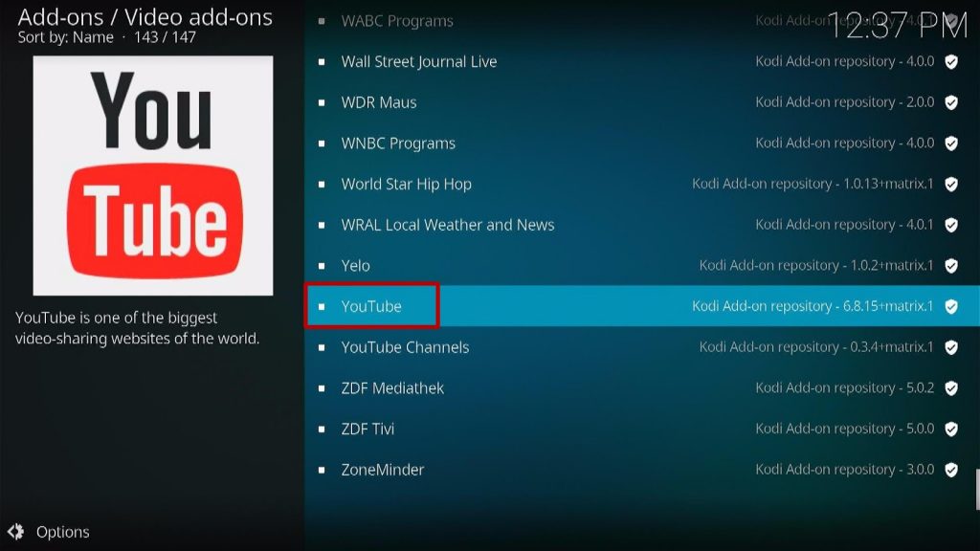Click the Sort by: Name label
This screenshot has width=980, height=551.
tap(66, 37)
